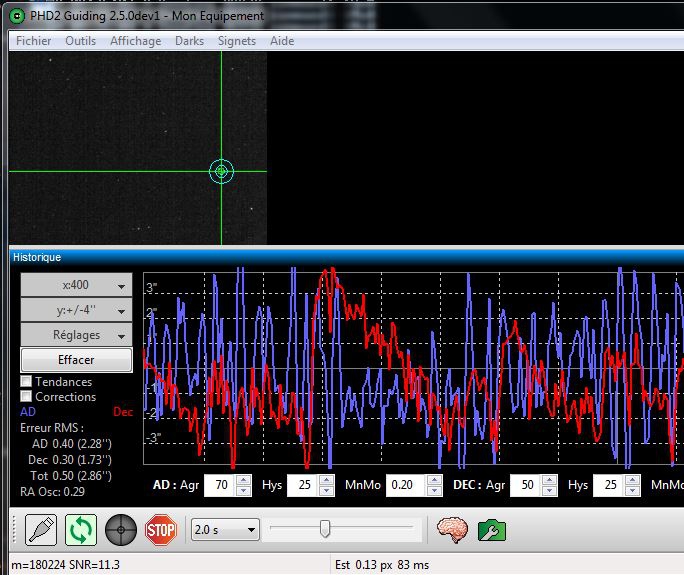Enable the Corrections checkbox
The width and height of the screenshot is (684, 575).
click(26, 396)
